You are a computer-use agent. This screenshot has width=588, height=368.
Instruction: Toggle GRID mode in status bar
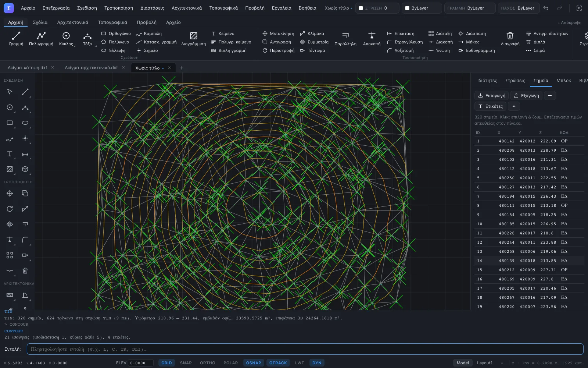166,363
